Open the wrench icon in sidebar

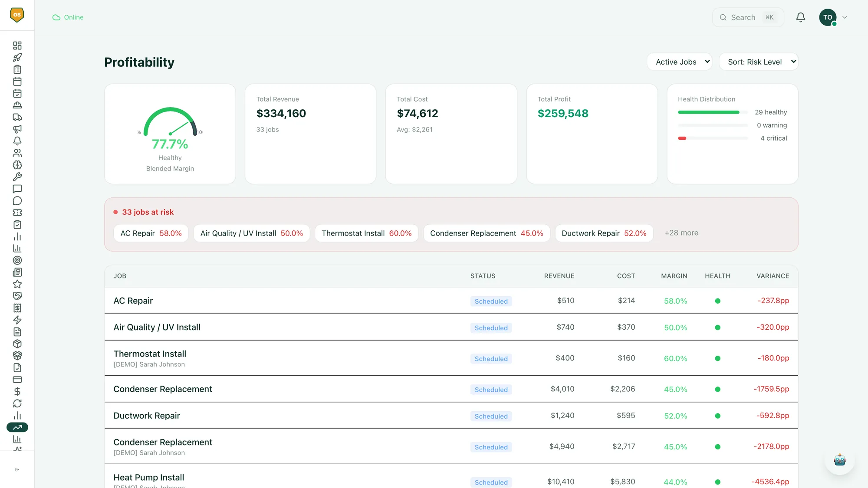17,177
